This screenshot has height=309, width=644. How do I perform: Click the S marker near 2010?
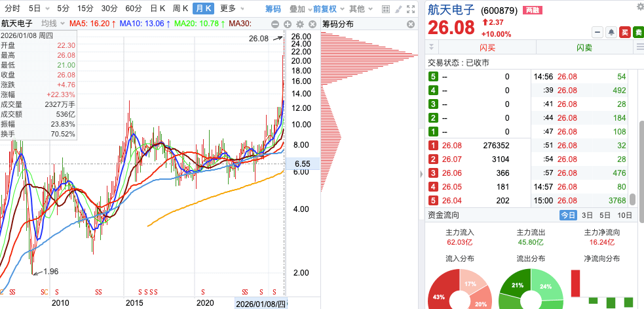(x=57, y=292)
